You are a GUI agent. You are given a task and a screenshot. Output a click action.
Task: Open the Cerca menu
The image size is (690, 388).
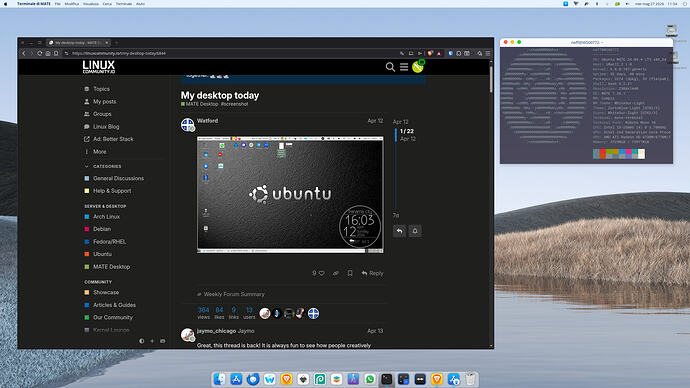coord(107,4)
